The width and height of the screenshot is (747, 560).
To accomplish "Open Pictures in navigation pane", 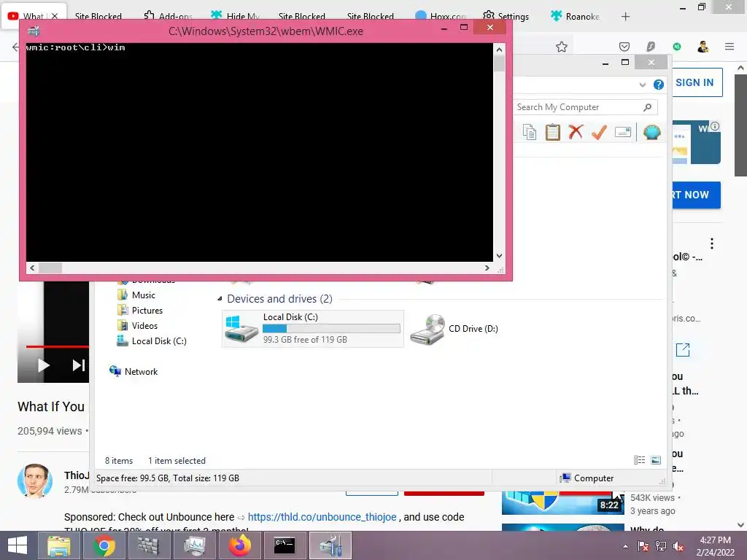I will (x=147, y=311).
